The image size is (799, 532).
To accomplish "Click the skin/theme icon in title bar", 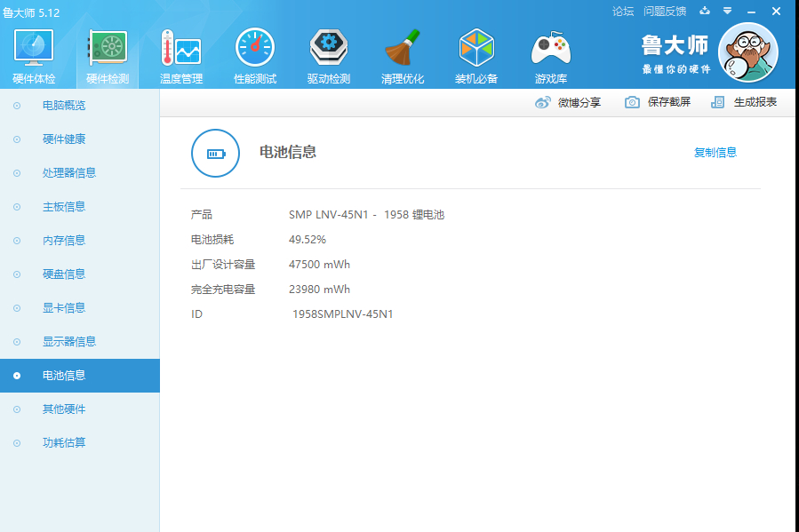I will [x=705, y=11].
